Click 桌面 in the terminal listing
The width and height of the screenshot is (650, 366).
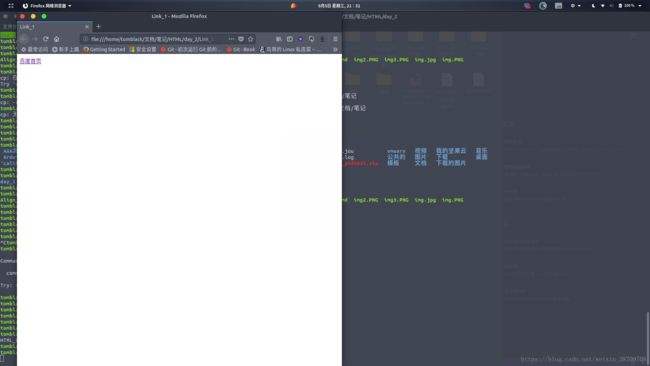point(481,157)
